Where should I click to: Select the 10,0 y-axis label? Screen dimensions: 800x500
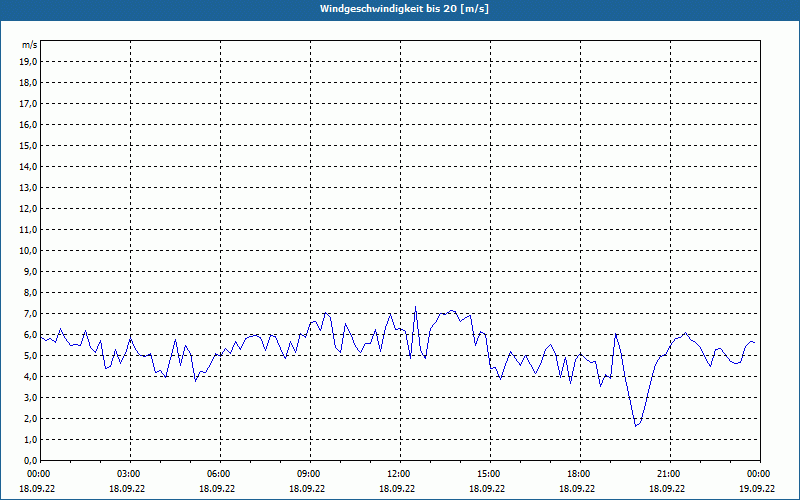pyautogui.click(x=28, y=251)
